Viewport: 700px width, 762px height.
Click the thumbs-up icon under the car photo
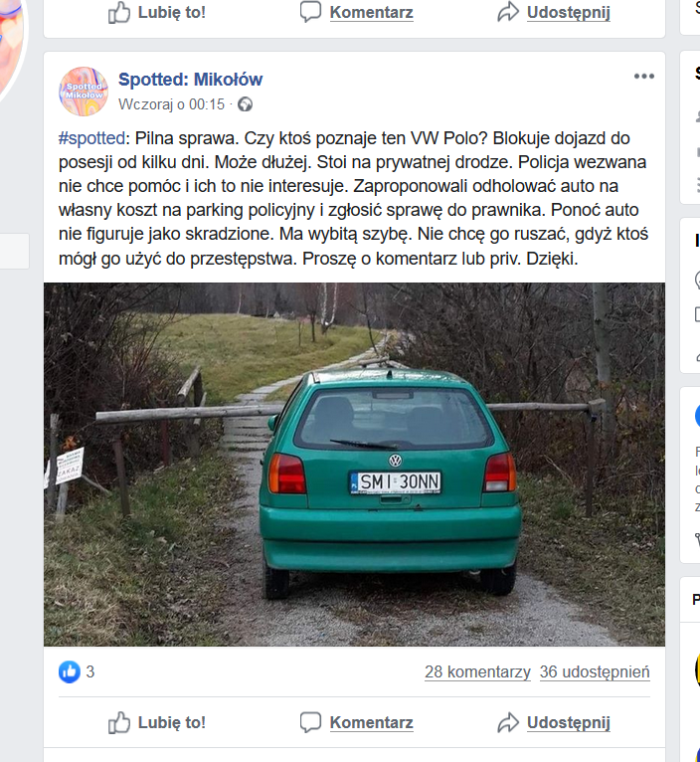coord(119,722)
